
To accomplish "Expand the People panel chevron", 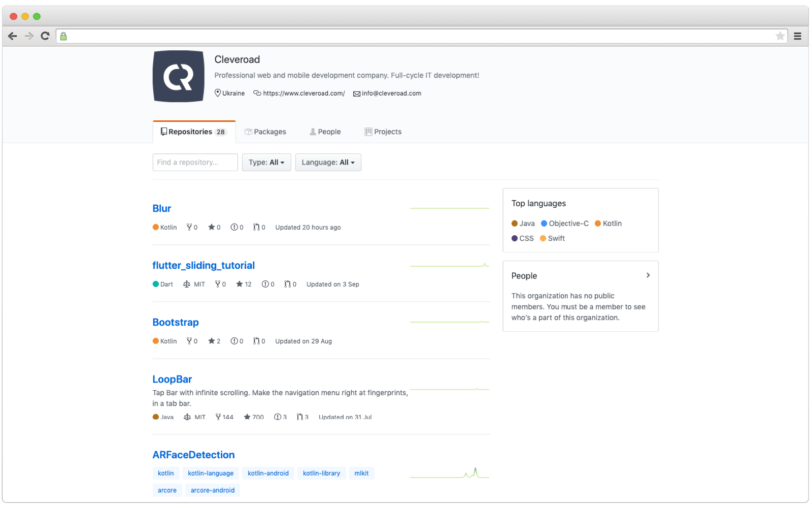I will 648,275.
